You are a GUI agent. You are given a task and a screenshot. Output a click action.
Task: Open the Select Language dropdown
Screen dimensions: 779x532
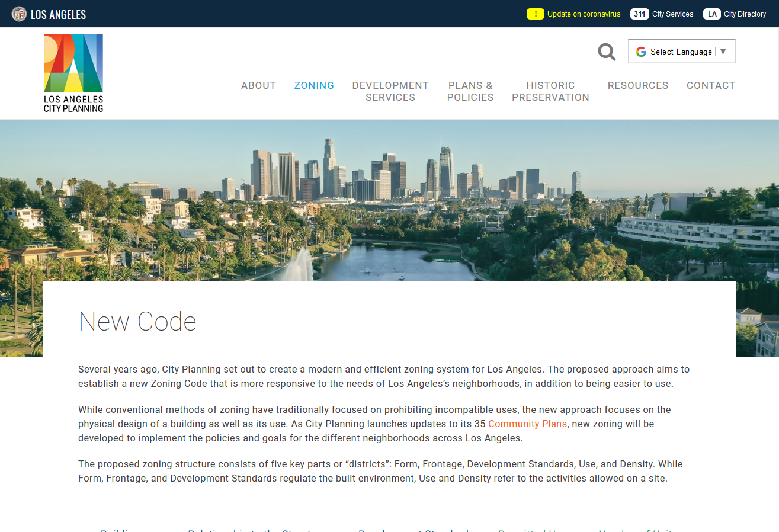click(681, 52)
